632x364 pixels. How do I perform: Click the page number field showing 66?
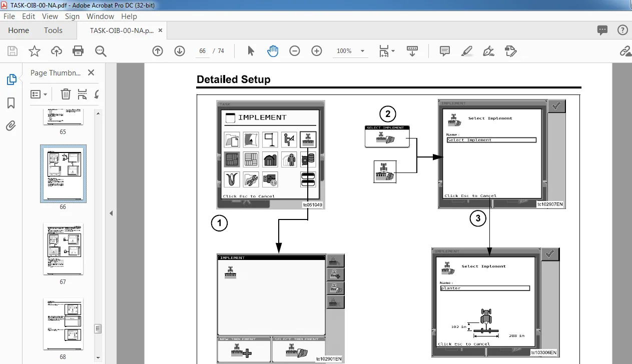coord(202,51)
